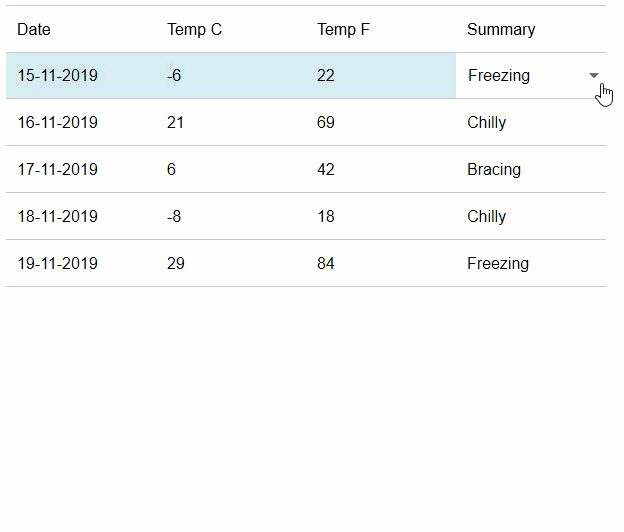The height and width of the screenshot is (532, 624).
Task: Click the Summary column header
Action: tap(500, 30)
